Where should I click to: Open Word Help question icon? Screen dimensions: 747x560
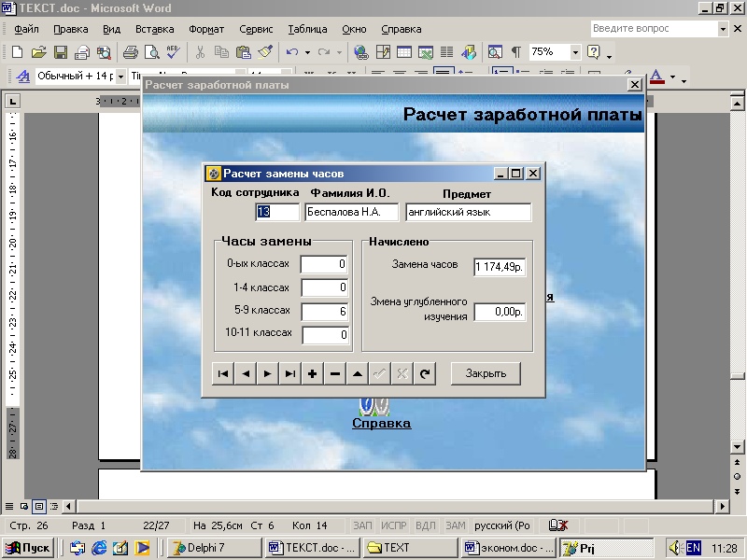(593, 52)
